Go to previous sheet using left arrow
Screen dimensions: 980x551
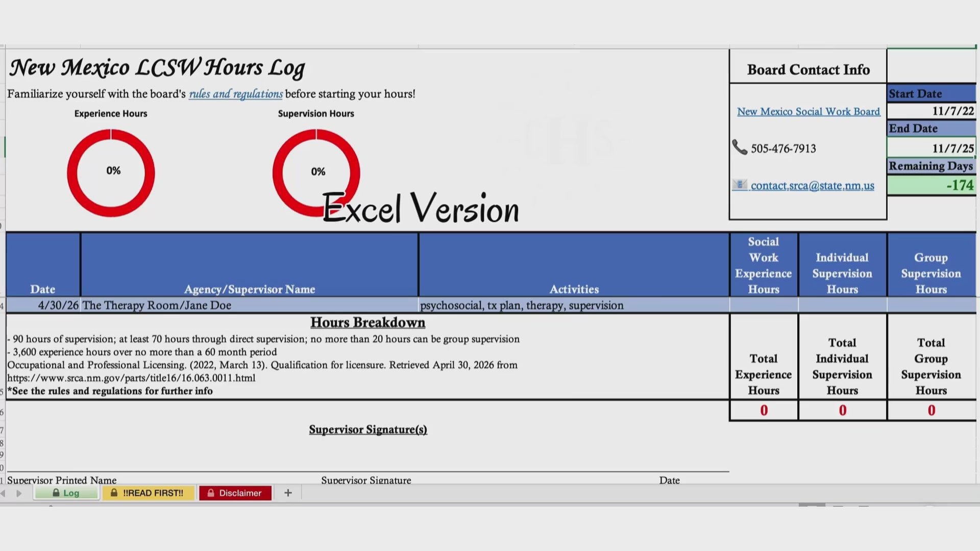pyautogui.click(x=4, y=493)
